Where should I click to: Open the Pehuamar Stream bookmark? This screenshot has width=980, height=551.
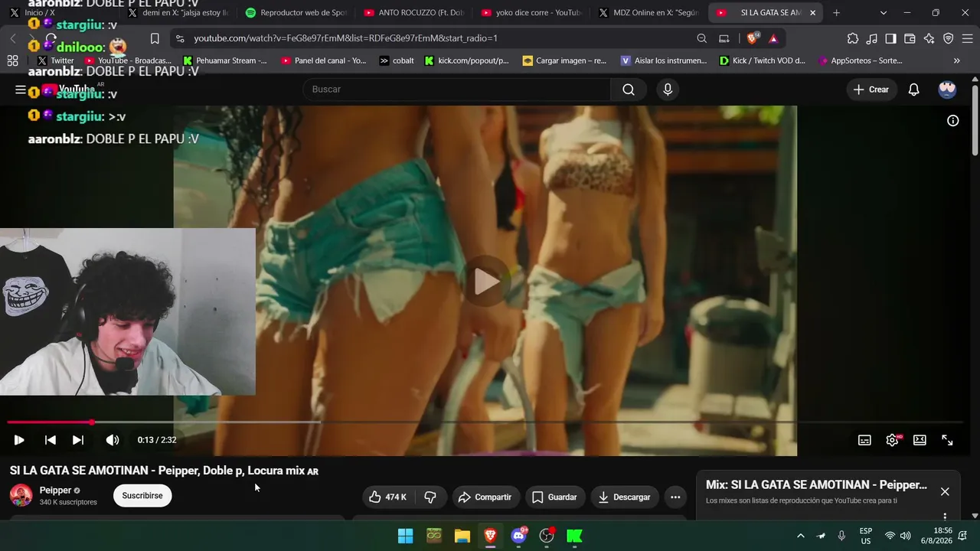pos(224,60)
